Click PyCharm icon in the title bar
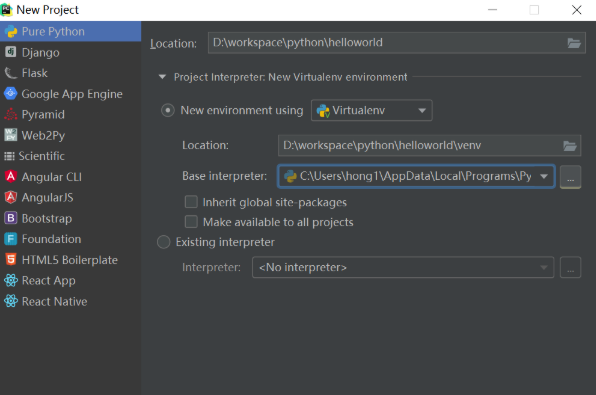This screenshot has height=395, width=596. (6, 10)
